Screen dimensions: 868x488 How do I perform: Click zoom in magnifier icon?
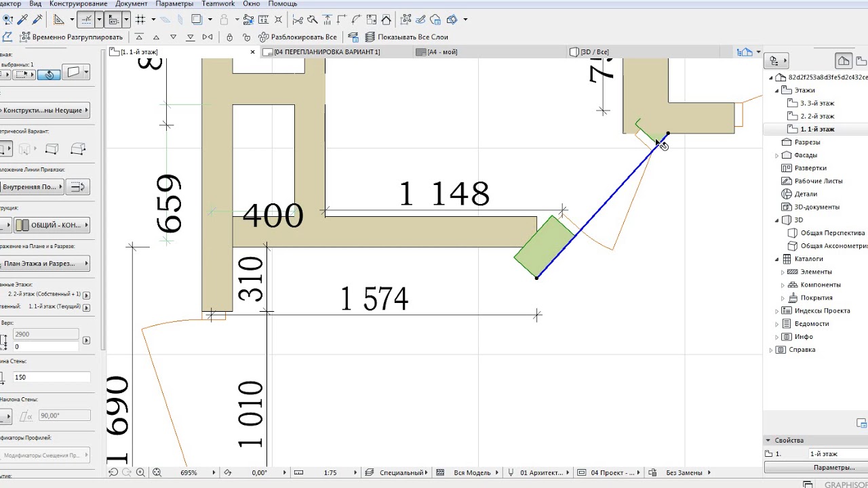pyautogui.click(x=140, y=472)
